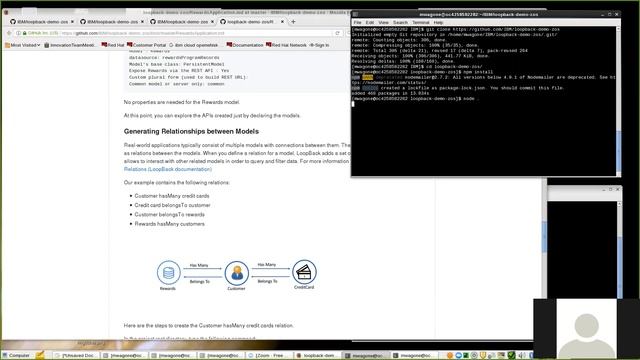Open the terminal File menu
Screen dimensions: 640x360
357,22
